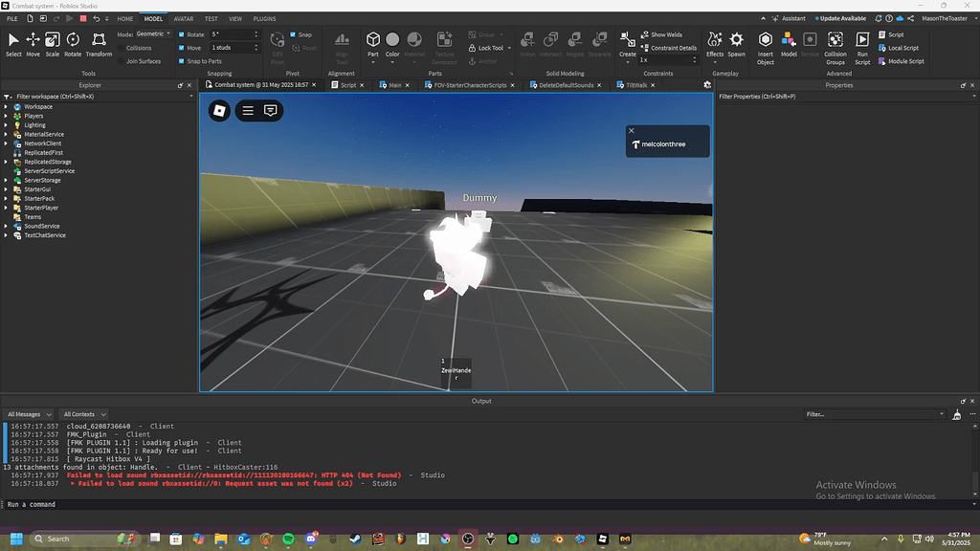The height and width of the screenshot is (551, 980).
Task: Open the HOME ribbon tab
Action: pyautogui.click(x=125, y=19)
